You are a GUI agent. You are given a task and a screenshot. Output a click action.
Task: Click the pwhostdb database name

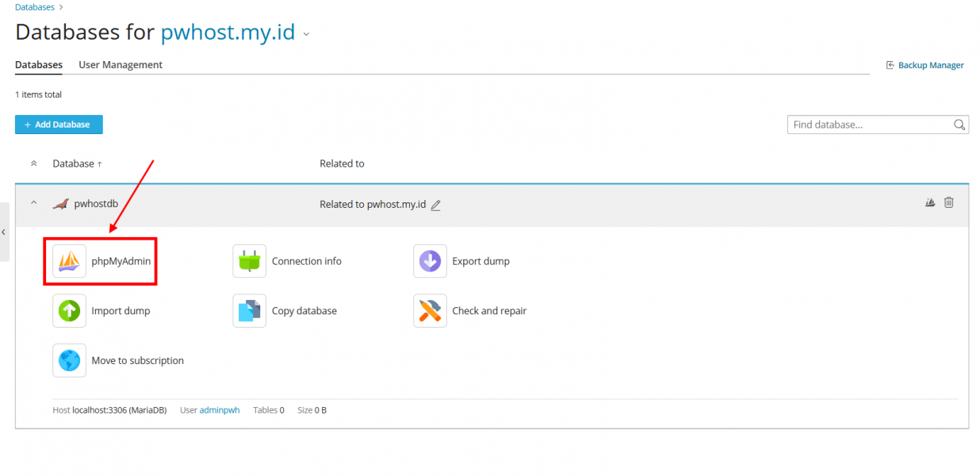[96, 204]
